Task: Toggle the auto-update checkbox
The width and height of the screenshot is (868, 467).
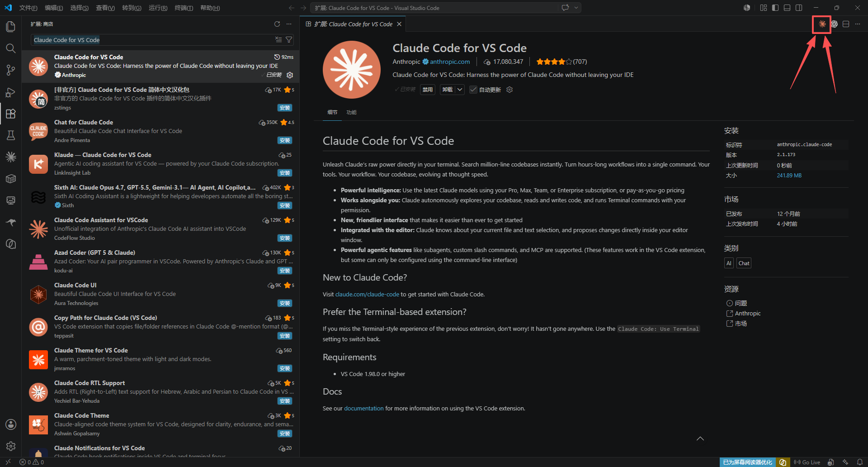Action: tap(473, 90)
